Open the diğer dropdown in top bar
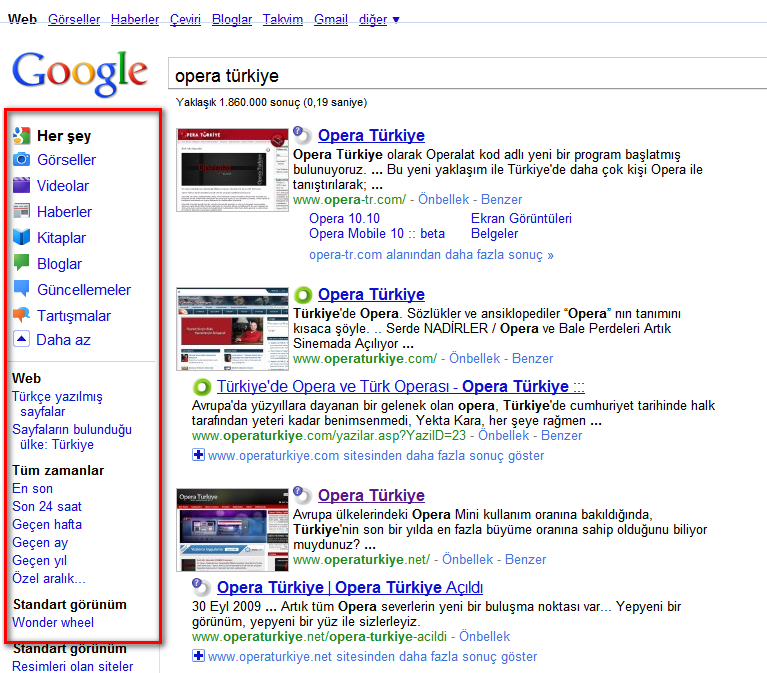This screenshot has width=767, height=673. 379,20
